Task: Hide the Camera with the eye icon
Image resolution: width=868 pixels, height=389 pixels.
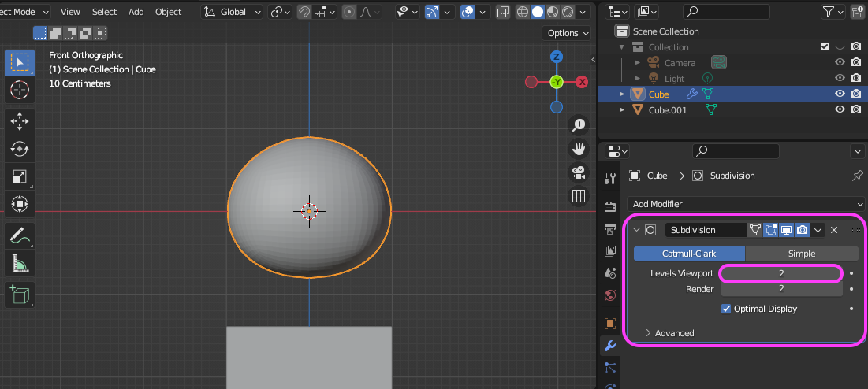Action: coord(840,63)
